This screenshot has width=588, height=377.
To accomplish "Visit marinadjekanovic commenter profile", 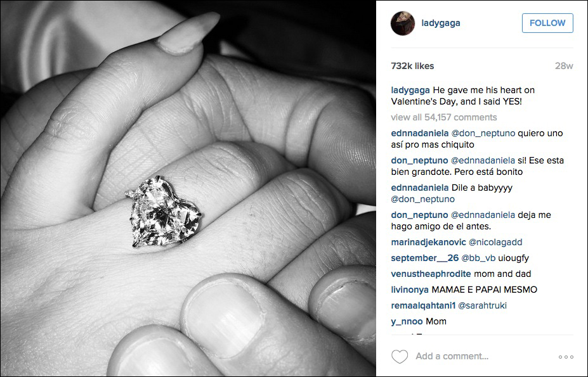I will click(x=428, y=243).
